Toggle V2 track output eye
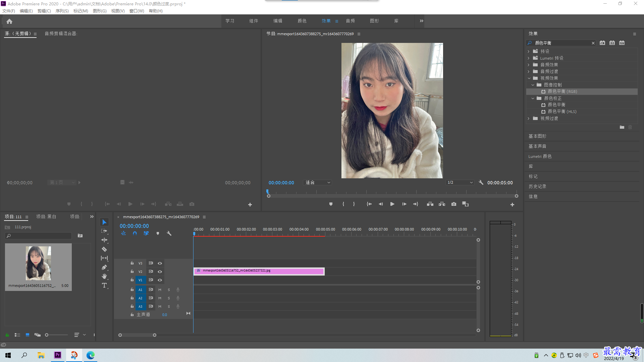 (160, 271)
